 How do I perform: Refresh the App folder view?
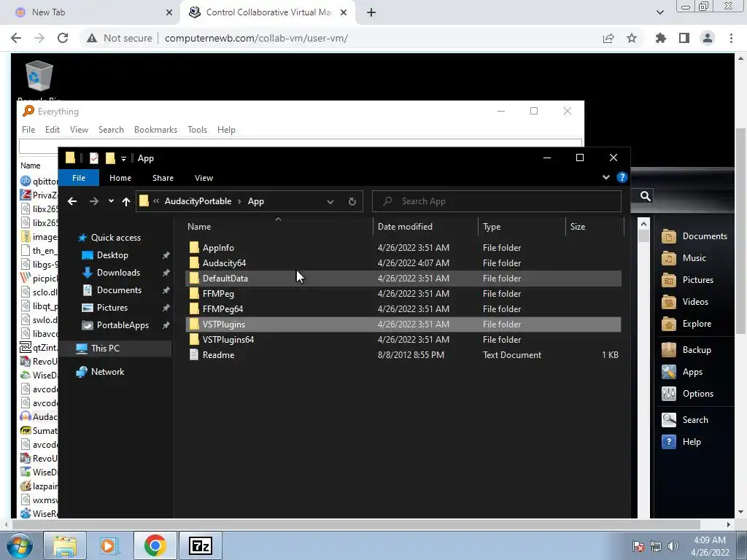(x=352, y=201)
